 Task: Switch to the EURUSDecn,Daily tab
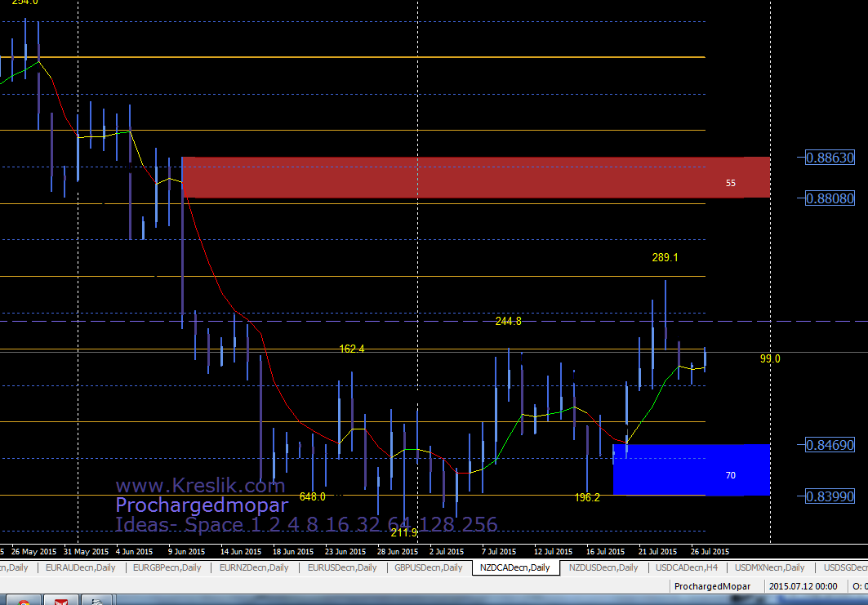pos(342,567)
